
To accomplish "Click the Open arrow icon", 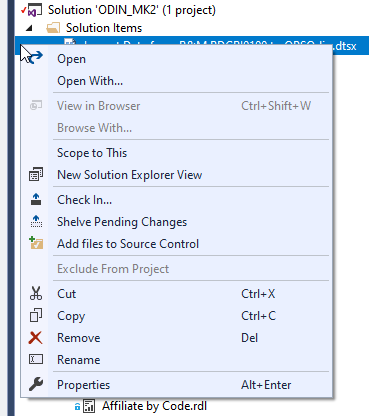I will (x=36, y=57).
